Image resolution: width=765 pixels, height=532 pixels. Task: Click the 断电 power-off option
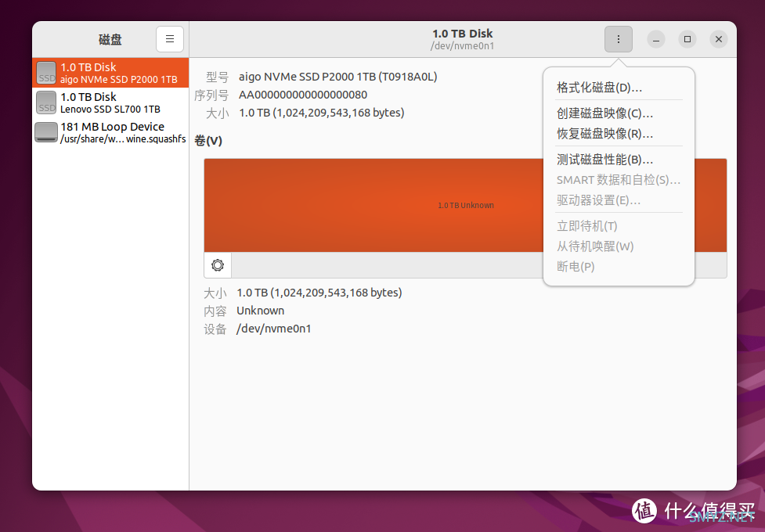[575, 266]
